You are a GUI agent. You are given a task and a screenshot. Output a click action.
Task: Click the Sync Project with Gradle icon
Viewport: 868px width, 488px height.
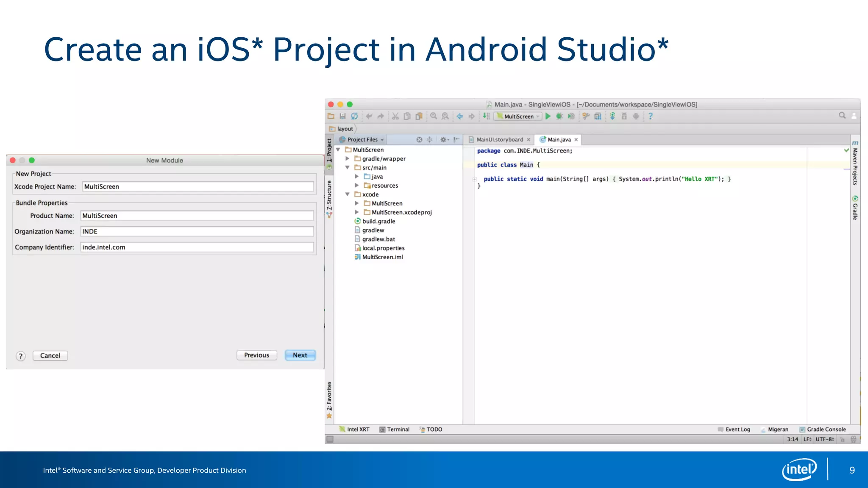tap(612, 116)
